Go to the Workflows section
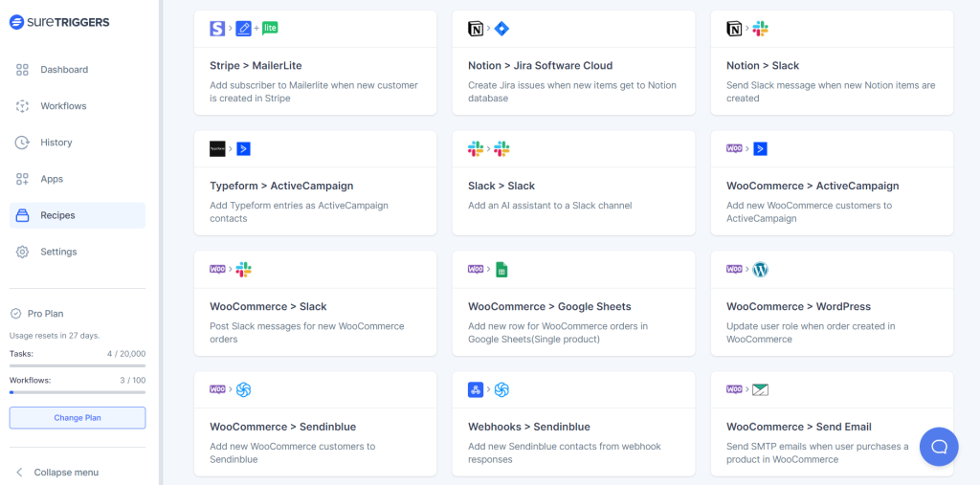 pos(63,106)
